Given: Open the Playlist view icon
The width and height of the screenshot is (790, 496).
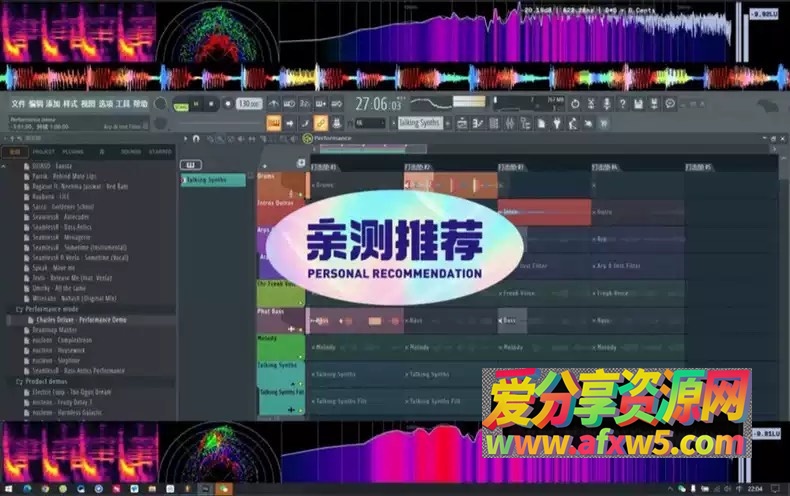Looking at the screenshot, I should (462, 123).
